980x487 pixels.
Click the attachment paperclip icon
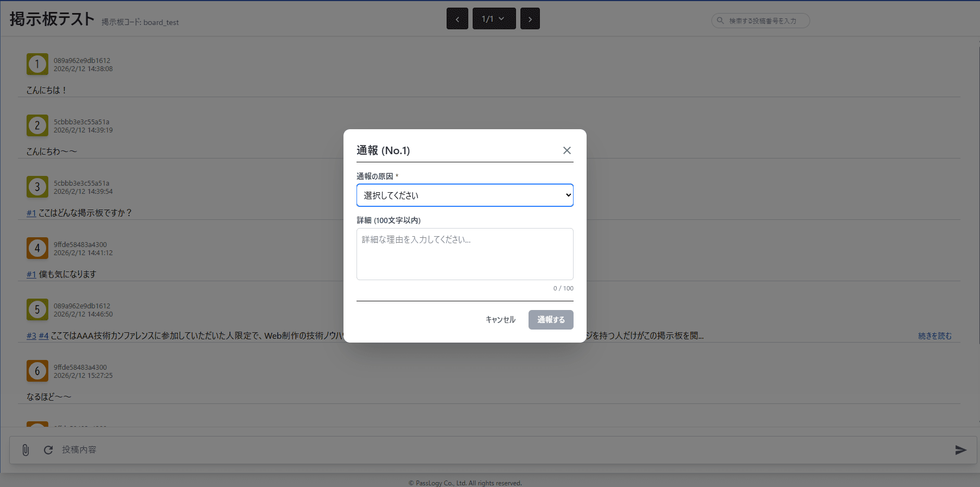click(26, 450)
